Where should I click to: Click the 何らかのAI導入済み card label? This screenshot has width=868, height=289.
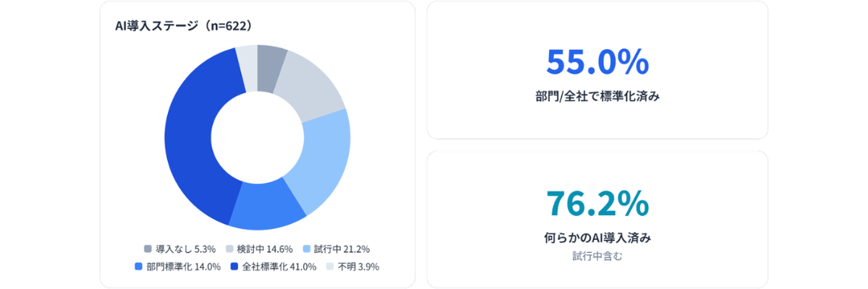pos(597,237)
